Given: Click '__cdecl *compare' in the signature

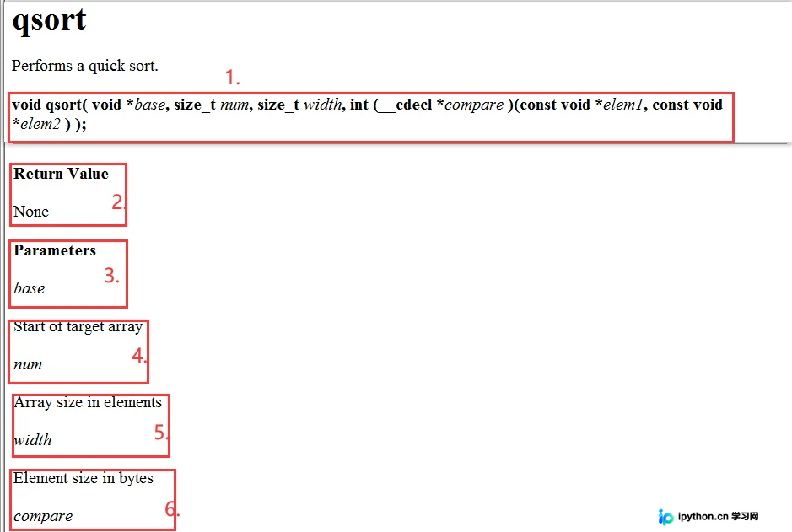Looking at the screenshot, I should pos(440,105).
